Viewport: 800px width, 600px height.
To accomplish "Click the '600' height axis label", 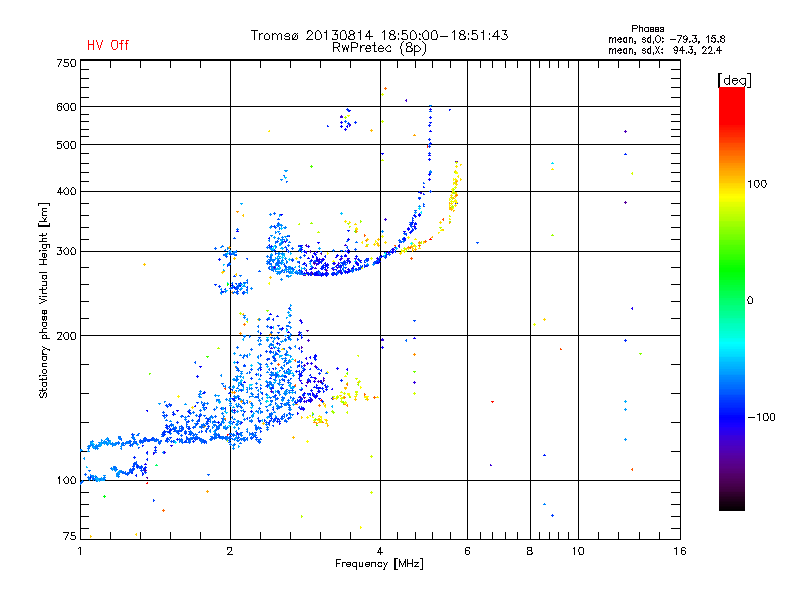I will tap(66, 107).
